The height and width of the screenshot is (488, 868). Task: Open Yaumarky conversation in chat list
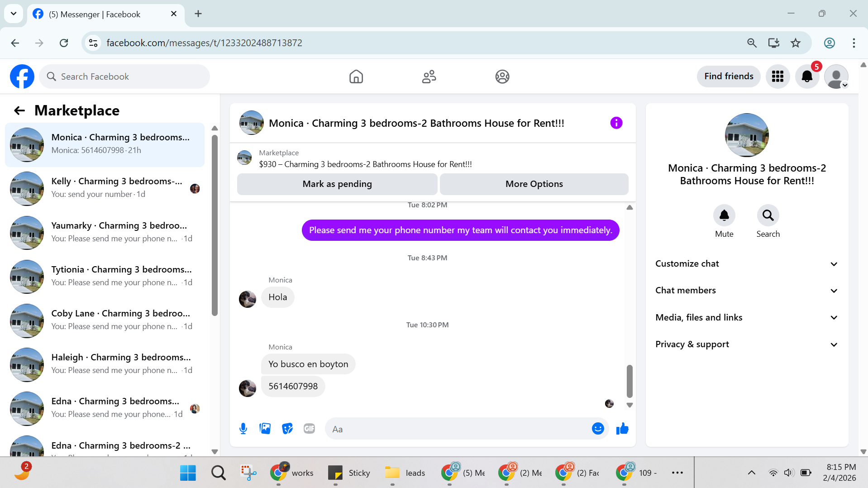pos(105,232)
